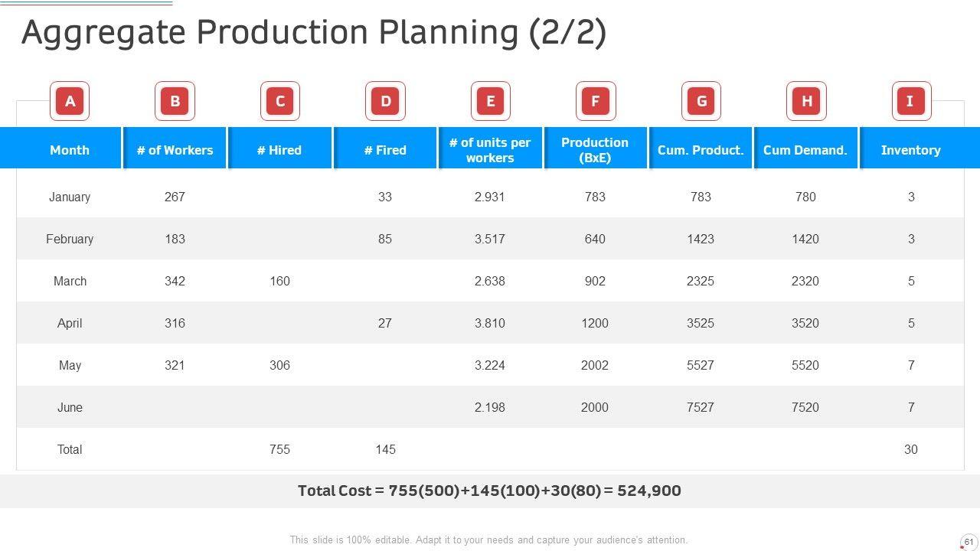This screenshot has width=980, height=551.
Task: Click the # Hired column header
Action: tap(279, 150)
